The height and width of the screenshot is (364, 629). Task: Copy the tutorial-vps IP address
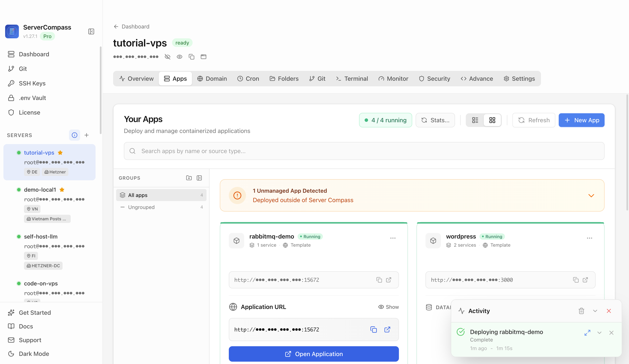pyautogui.click(x=192, y=57)
